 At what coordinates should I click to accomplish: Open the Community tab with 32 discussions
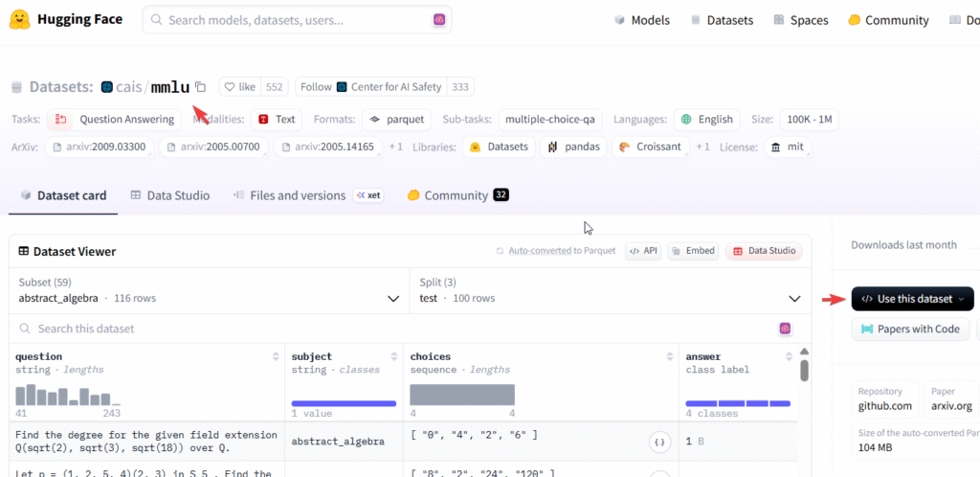coord(457,195)
